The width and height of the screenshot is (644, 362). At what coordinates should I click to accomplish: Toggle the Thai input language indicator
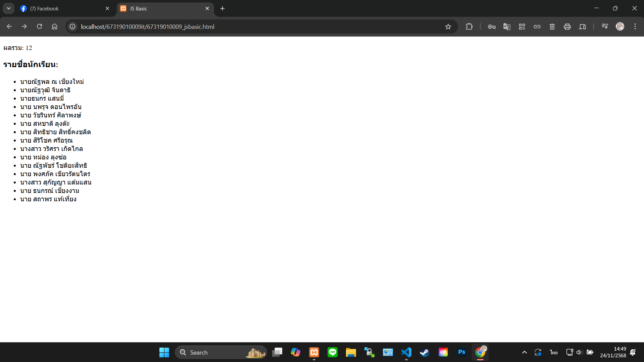(x=554, y=352)
